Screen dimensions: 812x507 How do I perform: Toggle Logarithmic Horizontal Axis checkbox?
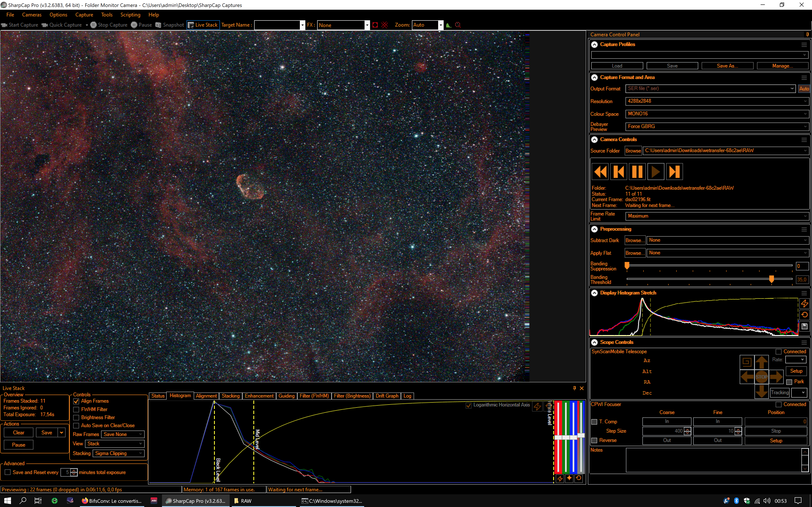(x=468, y=405)
